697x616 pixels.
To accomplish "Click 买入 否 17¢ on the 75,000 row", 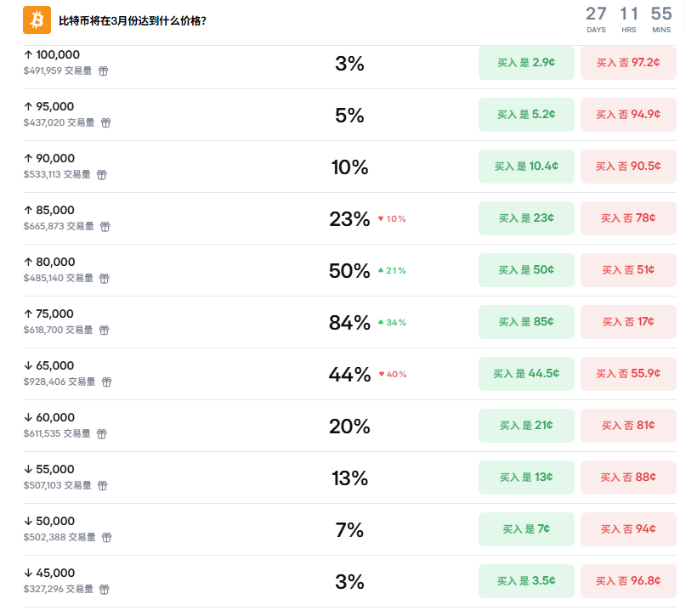I will (628, 322).
